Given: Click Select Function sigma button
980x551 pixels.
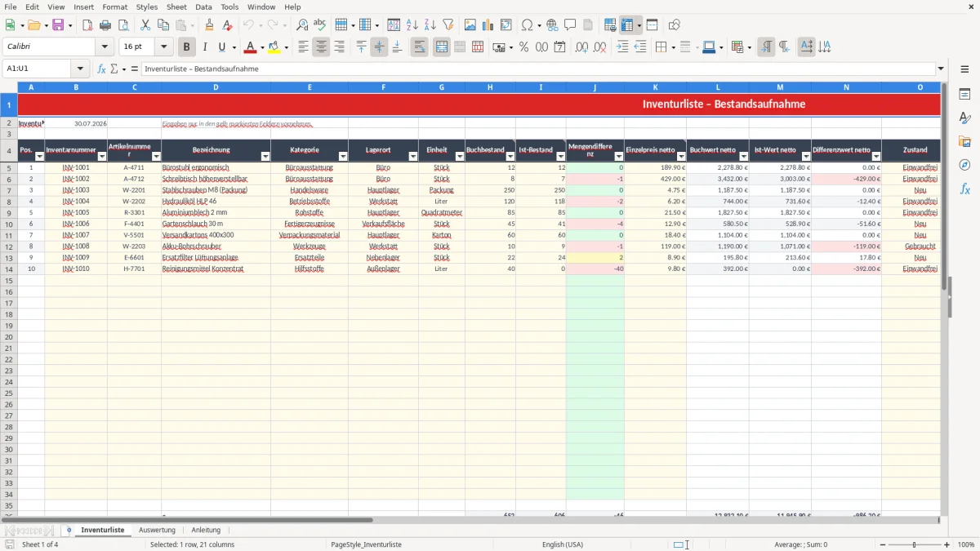Looking at the screenshot, I should tap(114, 69).
